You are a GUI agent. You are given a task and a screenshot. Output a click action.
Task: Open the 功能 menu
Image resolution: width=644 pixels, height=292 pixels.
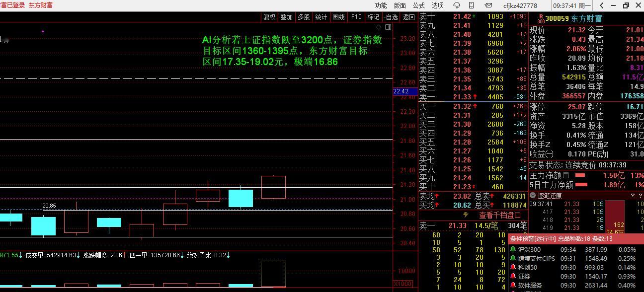(x=381, y=5)
